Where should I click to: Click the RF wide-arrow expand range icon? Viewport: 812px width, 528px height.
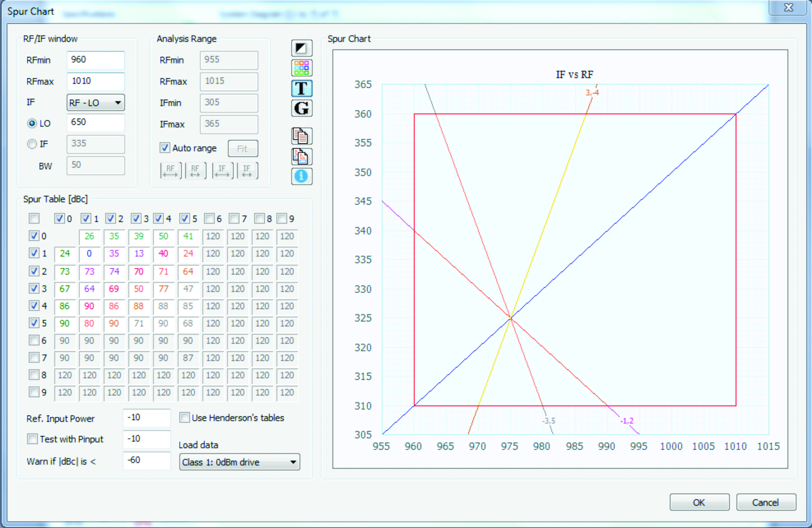pos(171,170)
